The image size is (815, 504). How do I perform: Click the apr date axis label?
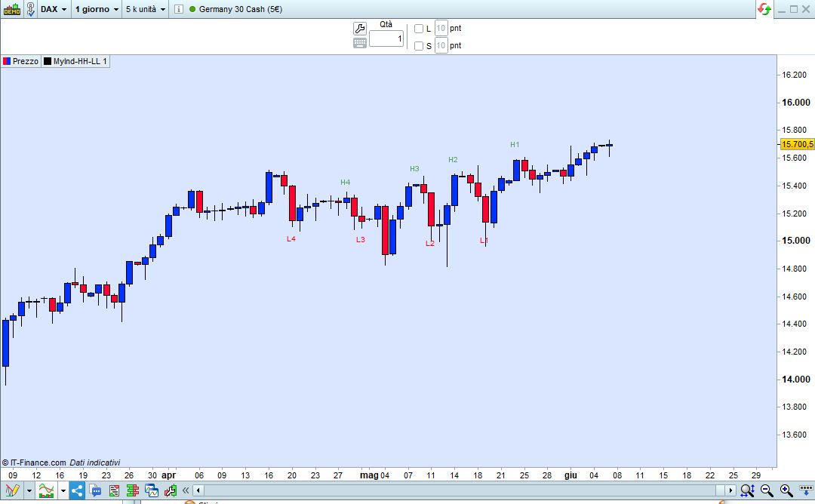[x=169, y=475]
